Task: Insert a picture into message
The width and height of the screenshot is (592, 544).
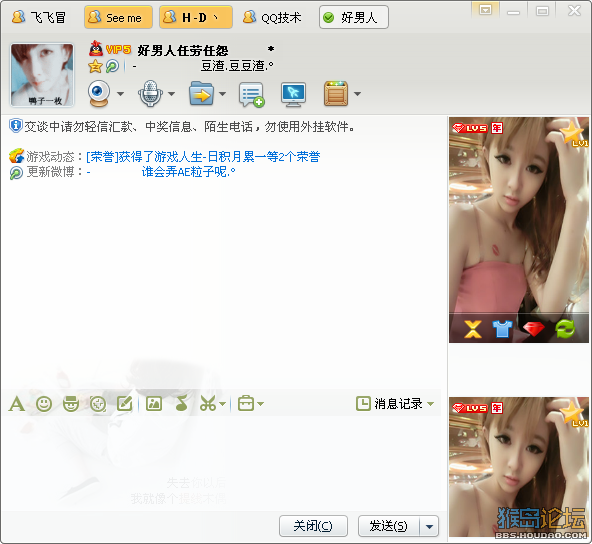Action: click(x=154, y=404)
